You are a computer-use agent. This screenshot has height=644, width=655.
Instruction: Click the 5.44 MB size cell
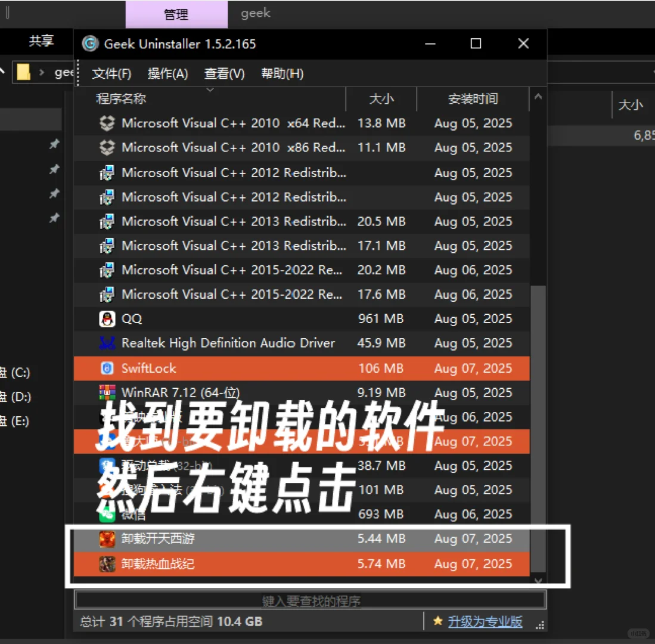click(381, 538)
